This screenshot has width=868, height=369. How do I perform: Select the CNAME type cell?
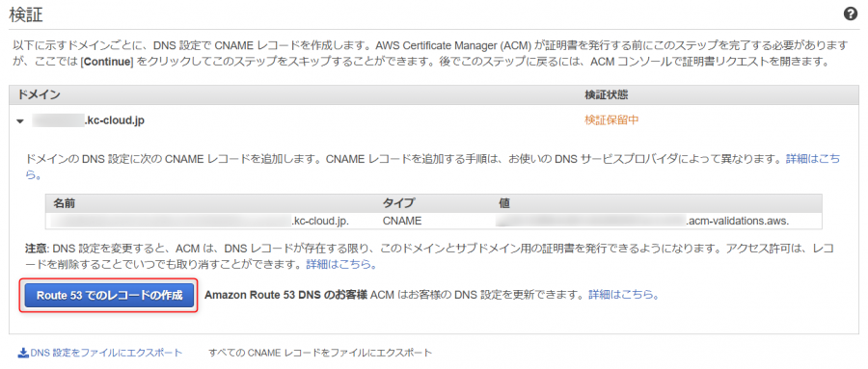(402, 221)
